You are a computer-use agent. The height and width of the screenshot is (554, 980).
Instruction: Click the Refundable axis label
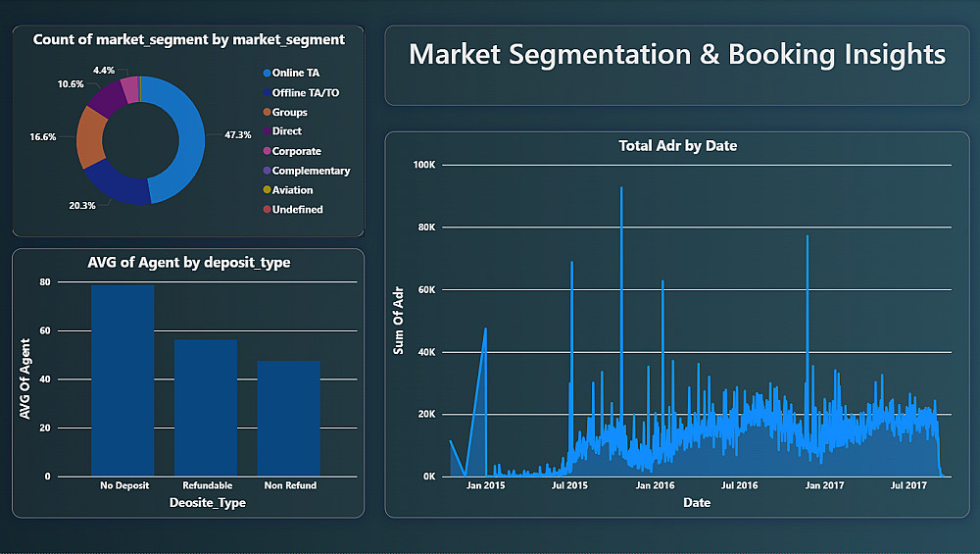tap(208, 485)
